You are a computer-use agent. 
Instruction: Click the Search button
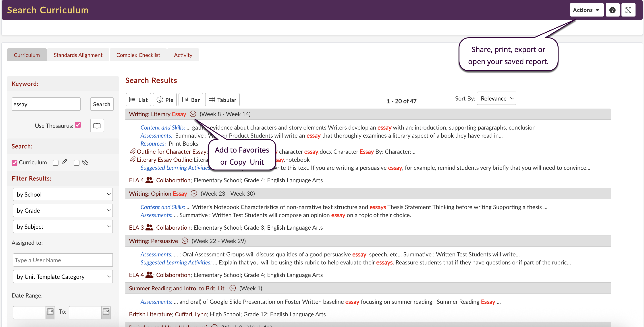point(102,104)
